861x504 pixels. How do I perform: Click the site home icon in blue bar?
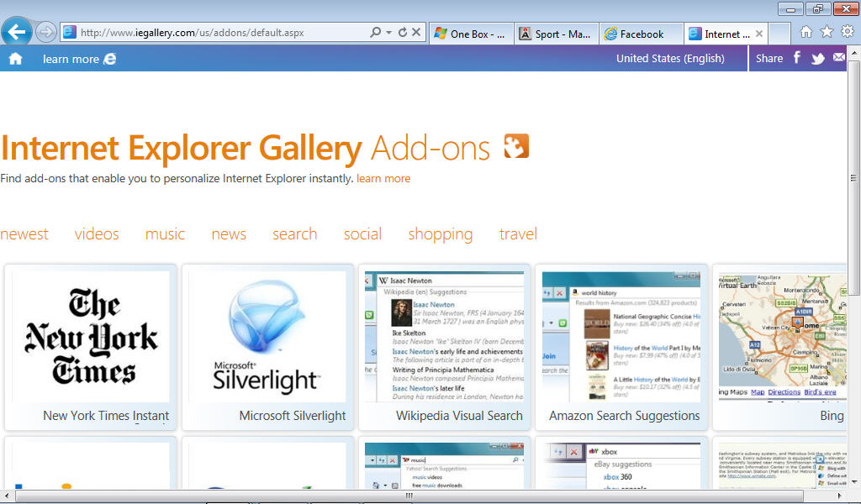point(15,59)
